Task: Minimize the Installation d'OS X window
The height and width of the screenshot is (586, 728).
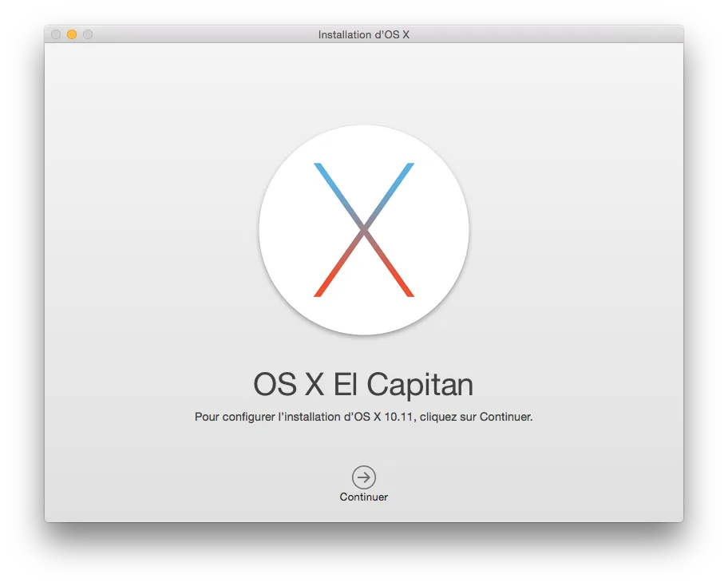Action: (x=72, y=34)
